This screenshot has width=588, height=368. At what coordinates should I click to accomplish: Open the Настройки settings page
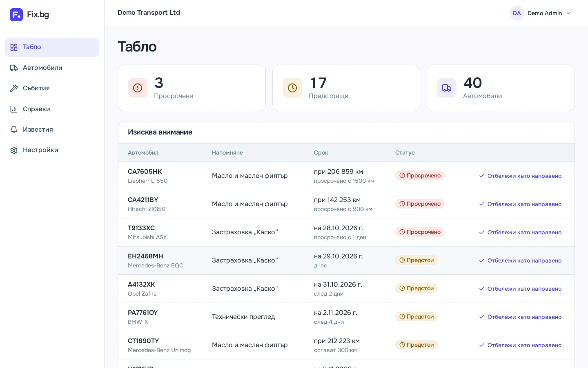(52, 150)
